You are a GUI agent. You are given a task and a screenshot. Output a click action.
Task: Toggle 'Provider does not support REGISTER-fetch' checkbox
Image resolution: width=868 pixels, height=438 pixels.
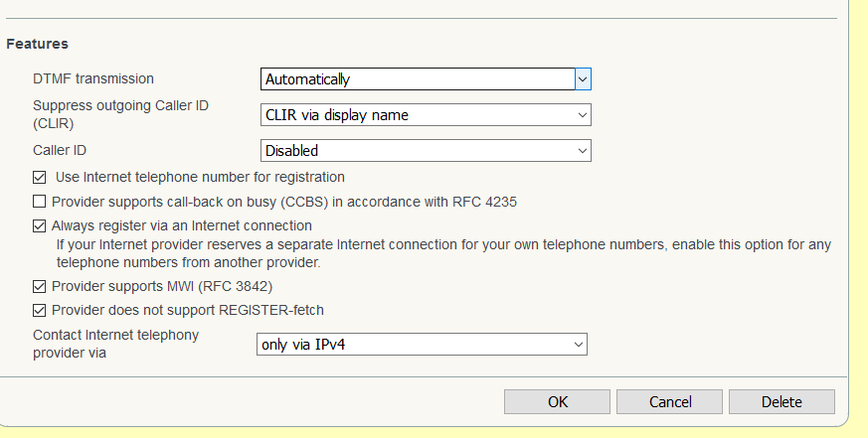click(40, 310)
